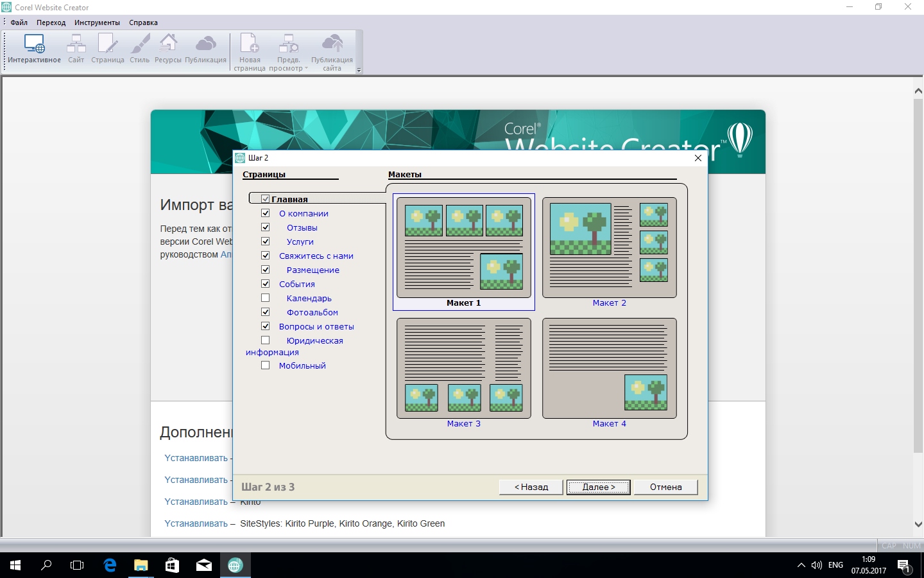Open the taskbar clock showing 1:09
This screenshot has width=924, height=578.
click(869, 565)
